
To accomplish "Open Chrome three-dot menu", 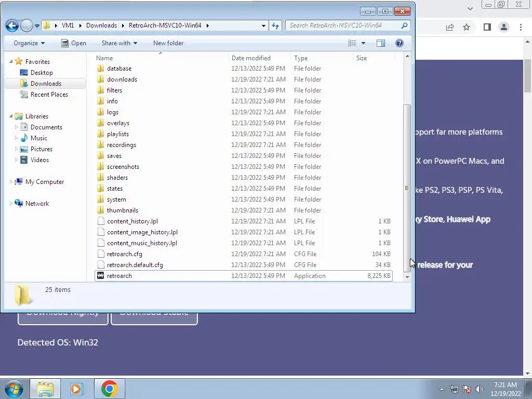I will coord(521,27).
